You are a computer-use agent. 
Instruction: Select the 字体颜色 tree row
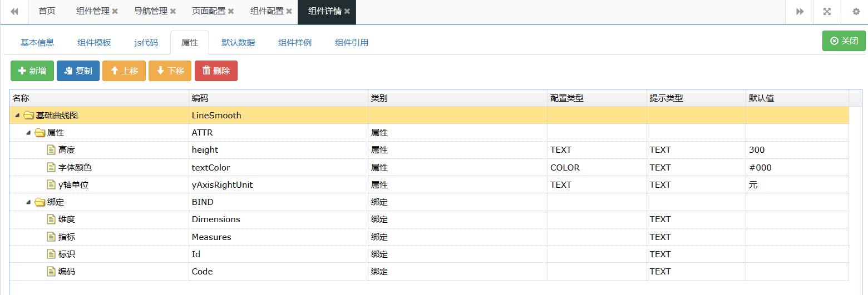click(x=429, y=167)
